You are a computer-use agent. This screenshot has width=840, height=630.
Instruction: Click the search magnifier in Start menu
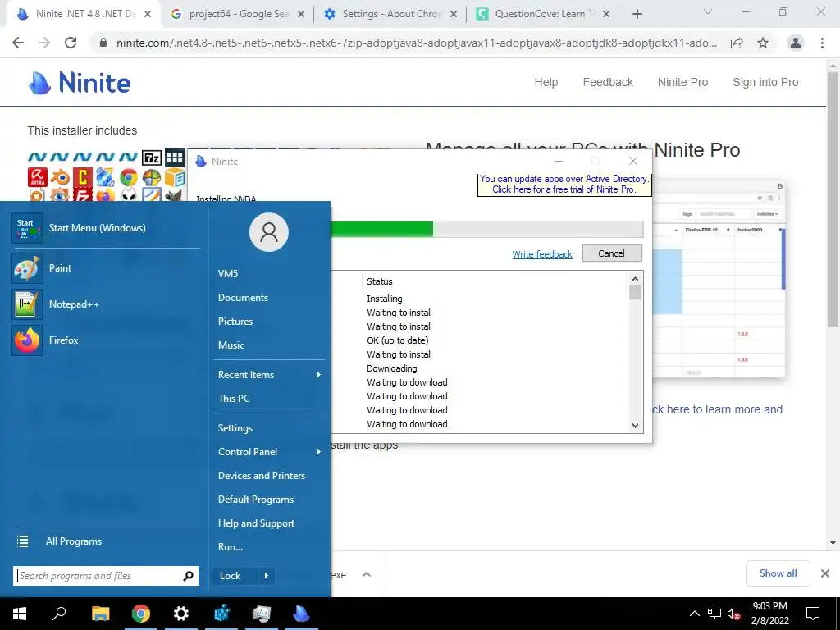[x=188, y=576]
